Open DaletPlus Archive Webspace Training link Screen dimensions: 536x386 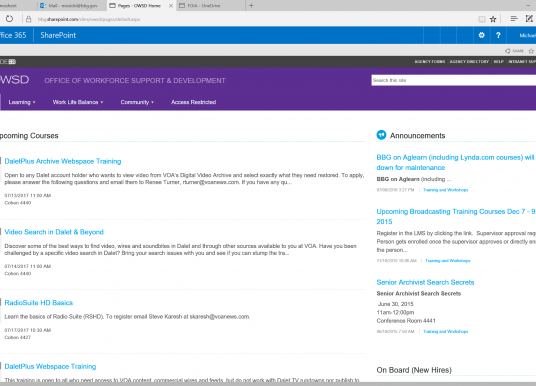(63, 161)
